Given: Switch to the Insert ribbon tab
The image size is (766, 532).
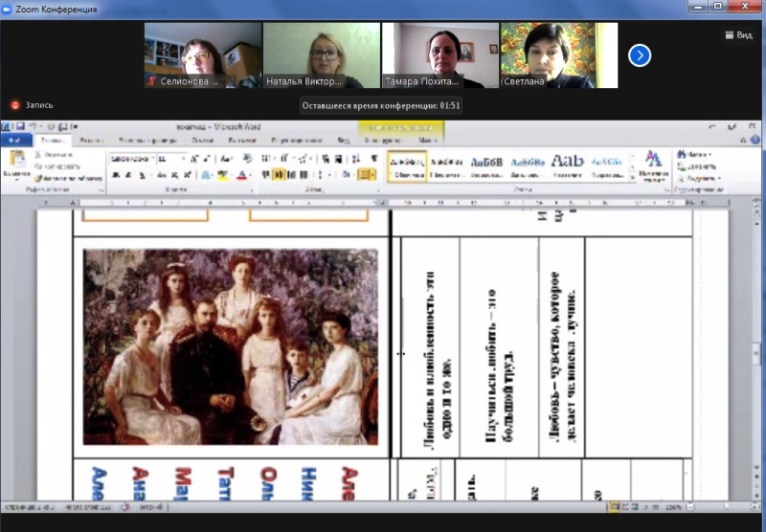Looking at the screenshot, I should (x=92, y=141).
